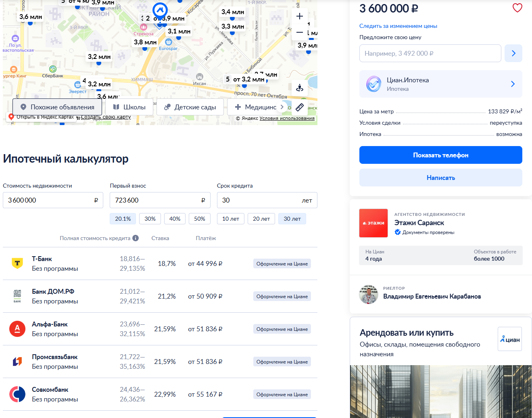Screen dimensions: 532x418
Task: Select the 50% down payment option
Action: (200, 219)
